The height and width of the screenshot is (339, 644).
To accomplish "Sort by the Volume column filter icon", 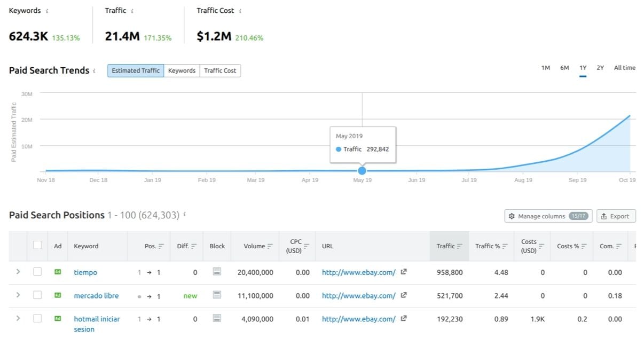I will (270, 247).
